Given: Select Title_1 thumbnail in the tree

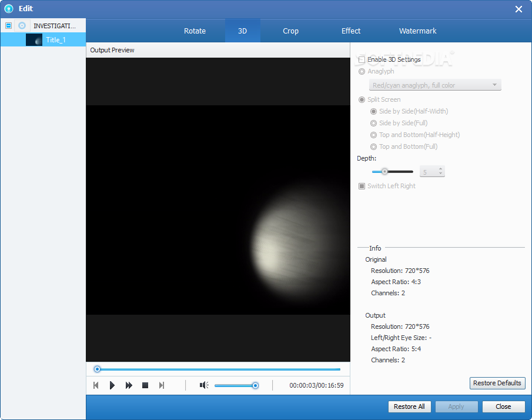Looking at the screenshot, I should click(34, 40).
